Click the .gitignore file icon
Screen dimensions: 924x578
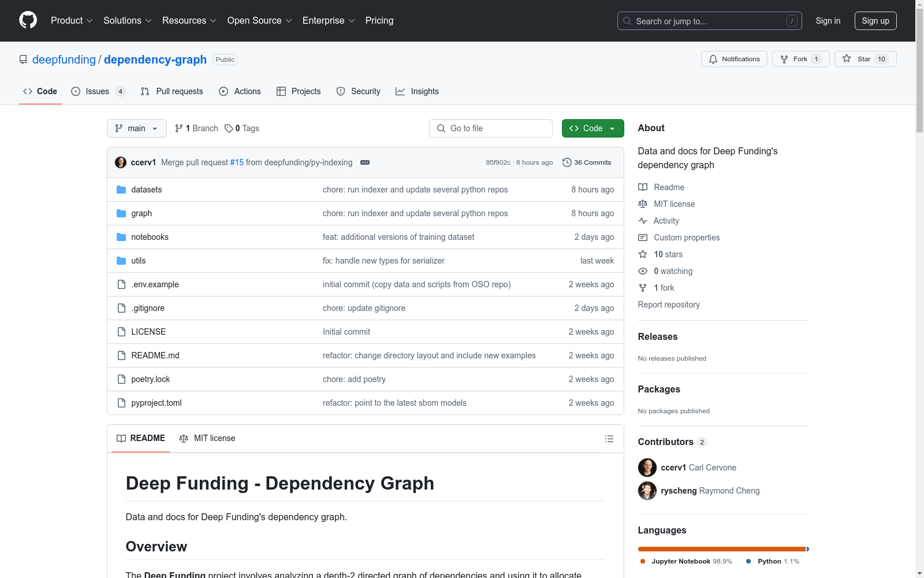121,308
